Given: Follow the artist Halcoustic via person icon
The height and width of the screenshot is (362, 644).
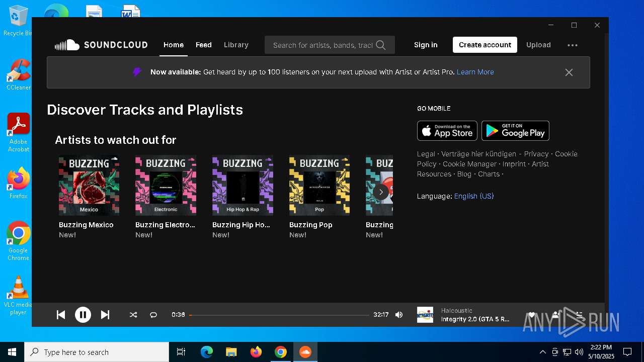Looking at the screenshot, I should [555, 315].
